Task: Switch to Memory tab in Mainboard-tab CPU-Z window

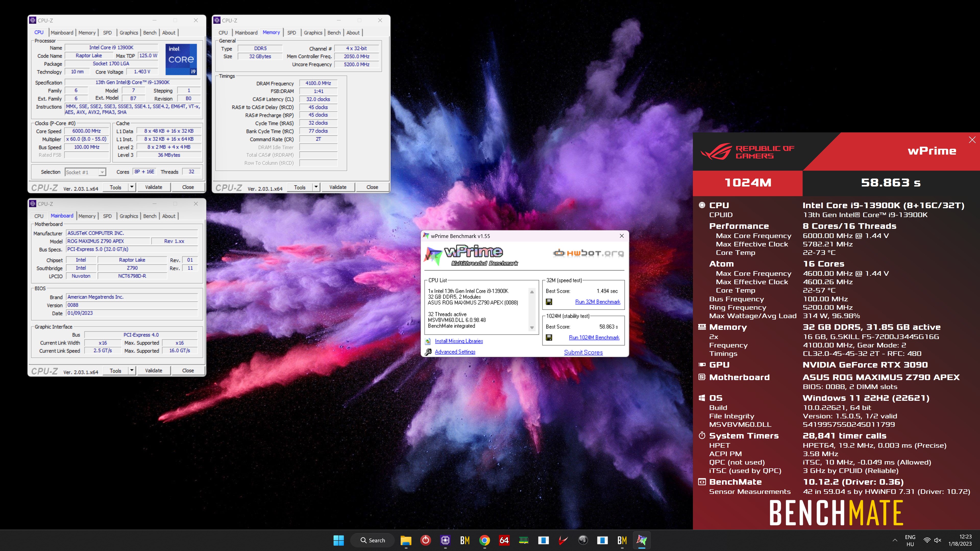Action: [87, 216]
